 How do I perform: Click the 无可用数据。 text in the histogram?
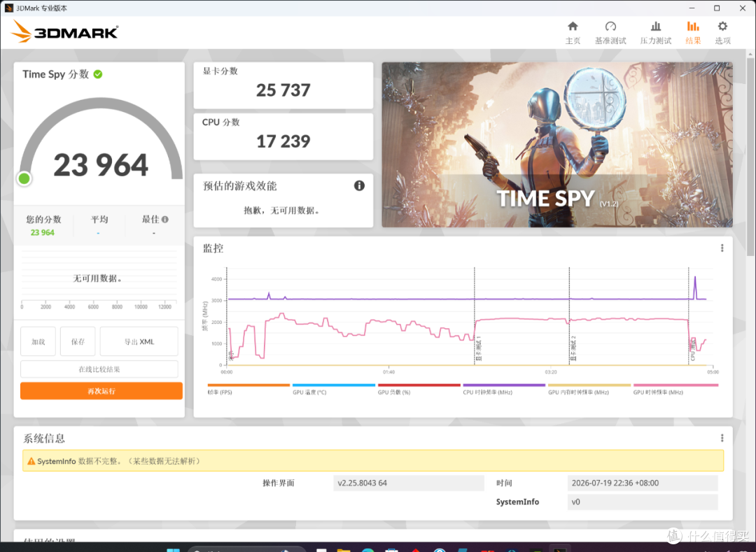tap(98, 278)
